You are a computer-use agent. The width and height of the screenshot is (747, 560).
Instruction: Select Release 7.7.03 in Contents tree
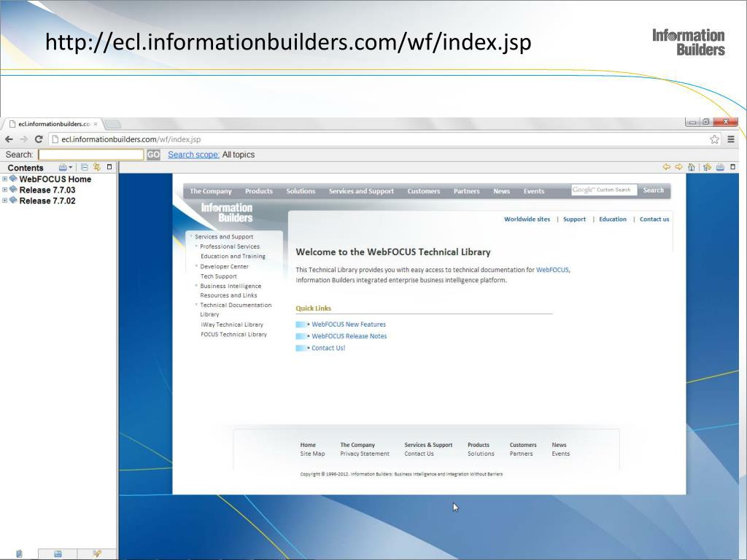[x=47, y=190]
